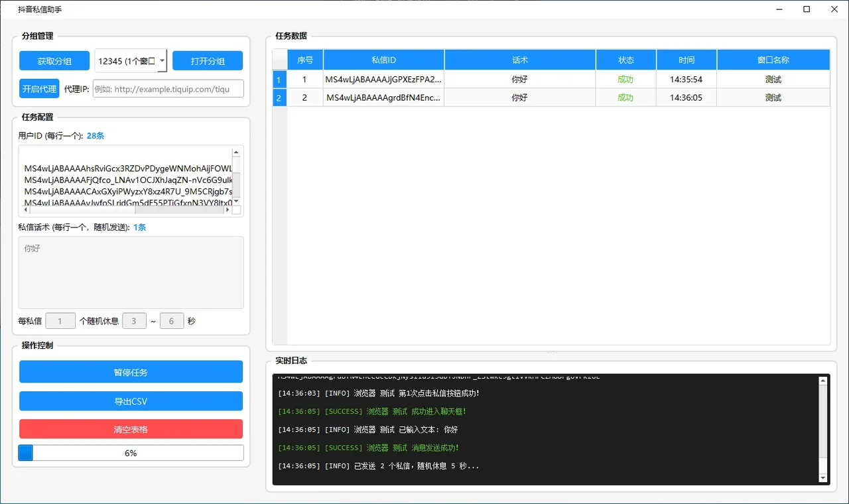Screen dimensions: 849x504
Task: Click the 时间 column header
Action: (x=686, y=60)
